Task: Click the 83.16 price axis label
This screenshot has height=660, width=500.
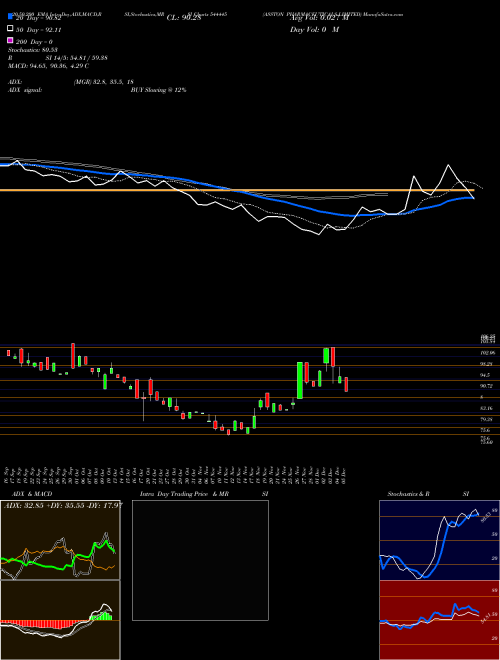Action: click(x=487, y=408)
